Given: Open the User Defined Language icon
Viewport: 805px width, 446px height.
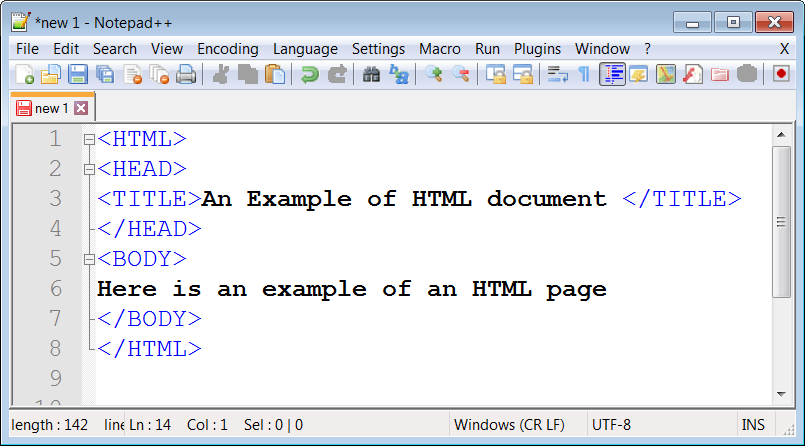Looking at the screenshot, I should [x=639, y=74].
